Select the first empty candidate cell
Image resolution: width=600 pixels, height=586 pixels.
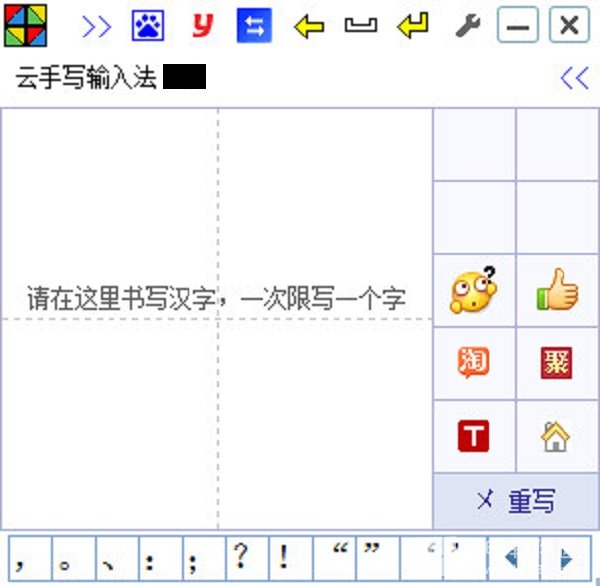click(x=474, y=144)
